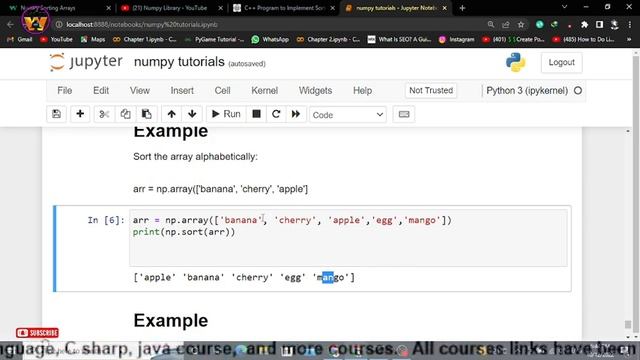The height and width of the screenshot is (360, 640).
Task: Open the Widgets menu
Action: (x=315, y=91)
